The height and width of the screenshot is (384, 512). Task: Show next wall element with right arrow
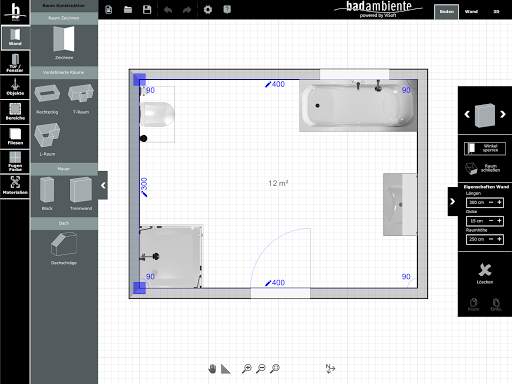point(503,114)
